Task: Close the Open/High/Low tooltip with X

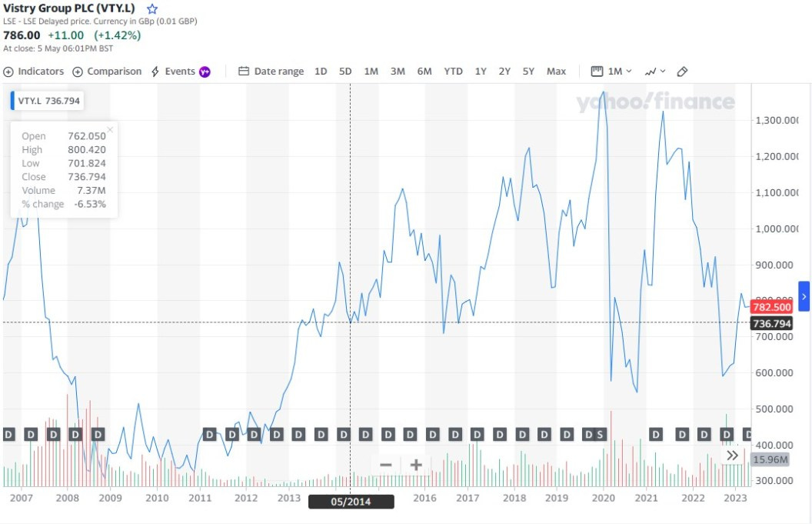Action: point(110,129)
